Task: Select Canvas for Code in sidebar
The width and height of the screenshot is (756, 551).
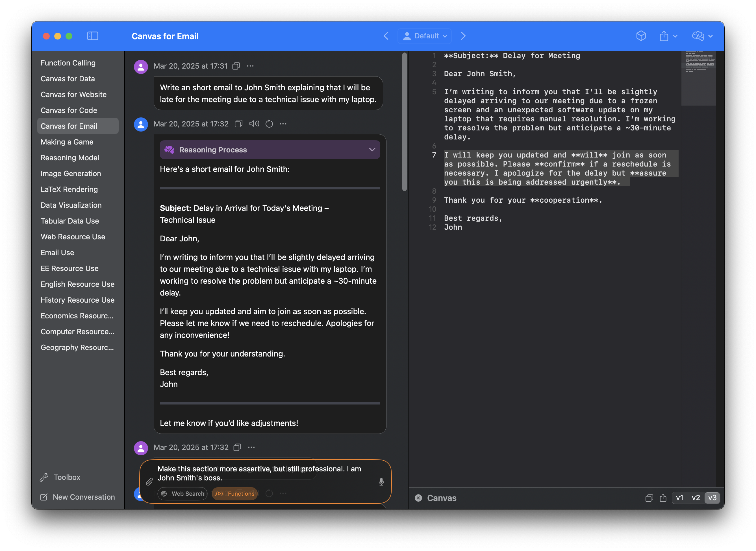Action: tap(69, 110)
